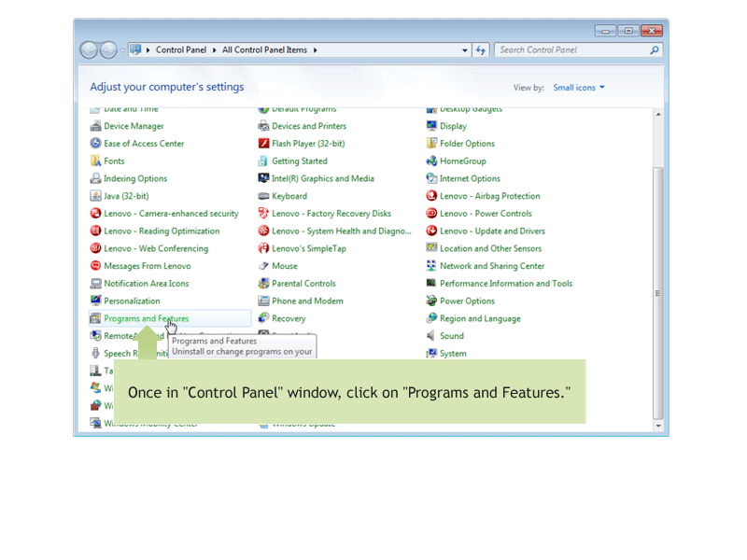Open the Mouse settings icon
Viewport: 747px width, 560px height.
pyautogui.click(x=263, y=266)
